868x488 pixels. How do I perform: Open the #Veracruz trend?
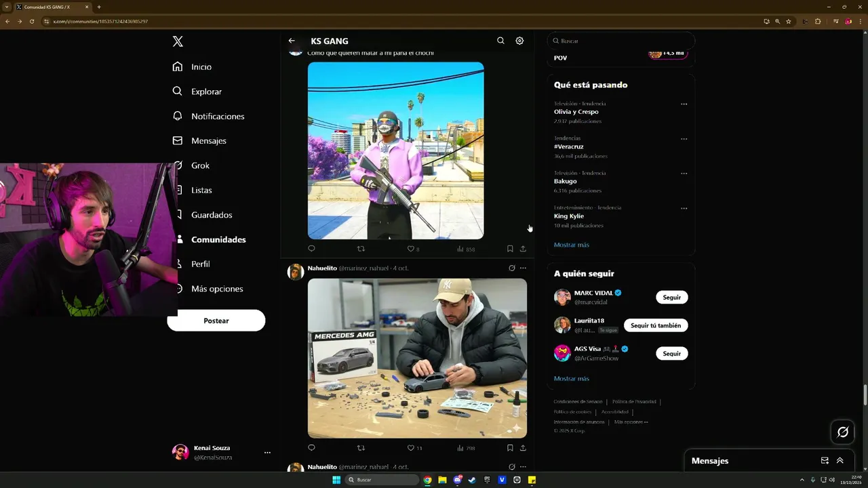(568, 146)
